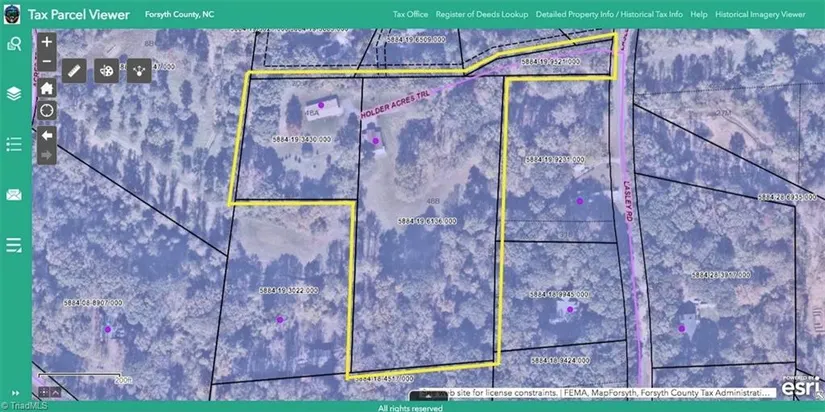Open the Tax Office link
Image resolution: width=825 pixels, height=412 pixels.
point(410,15)
